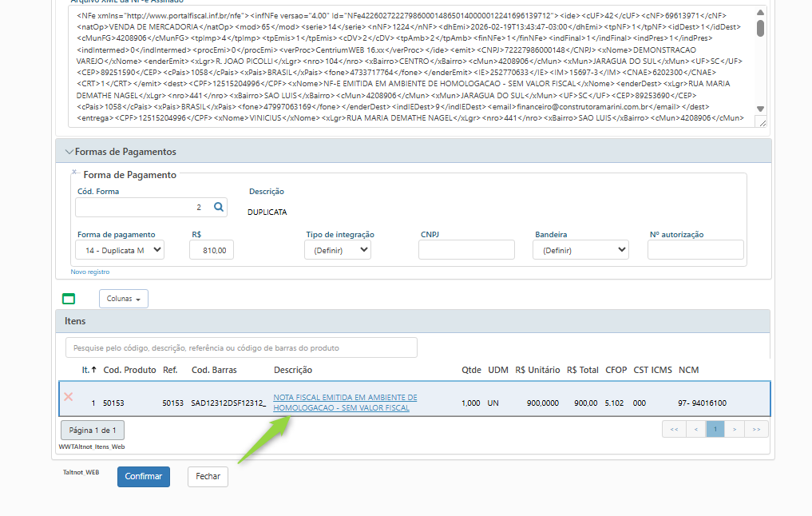The image size is (812, 516).
Task: Click the product search input field
Action: [x=241, y=347]
